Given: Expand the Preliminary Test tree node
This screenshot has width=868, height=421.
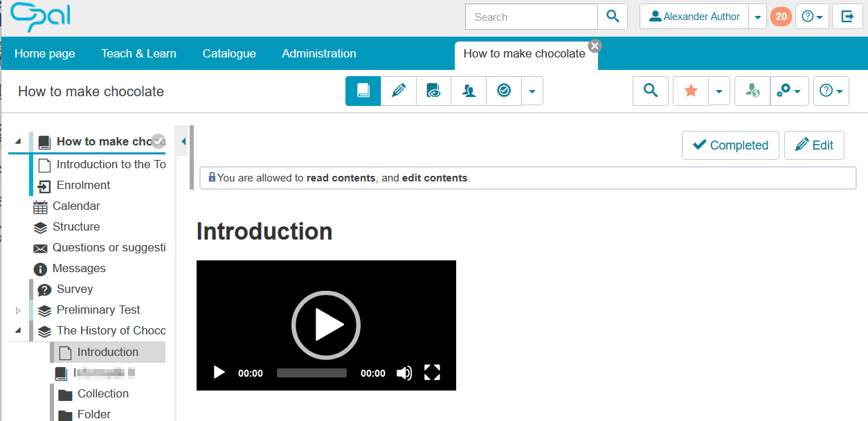Looking at the screenshot, I should click(19, 310).
